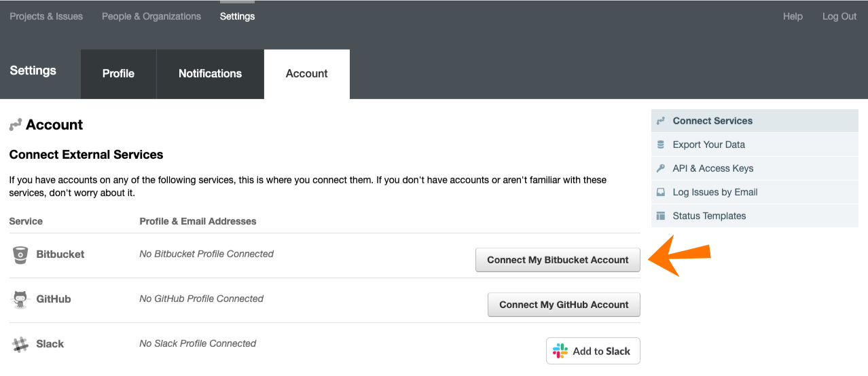Image resolution: width=868 pixels, height=376 pixels.
Task: Click the Add to Slack button
Action: click(593, 351)
